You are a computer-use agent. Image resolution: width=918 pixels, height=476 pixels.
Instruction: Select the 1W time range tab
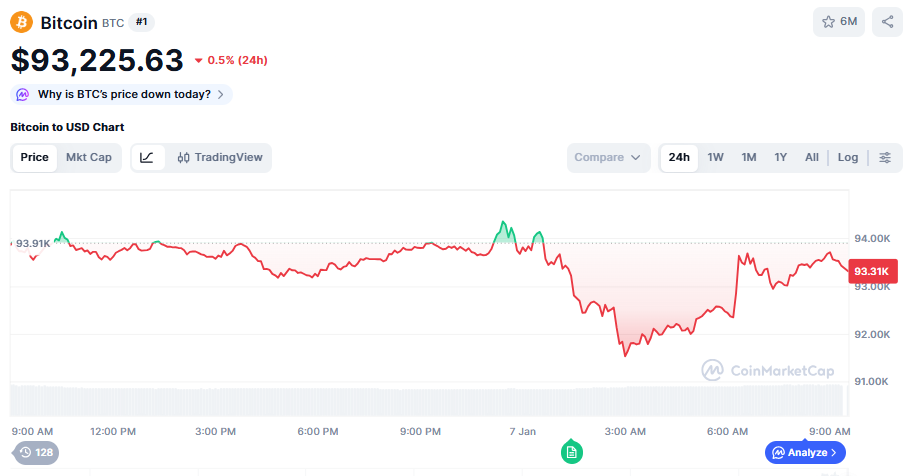[x=716, y=157]
